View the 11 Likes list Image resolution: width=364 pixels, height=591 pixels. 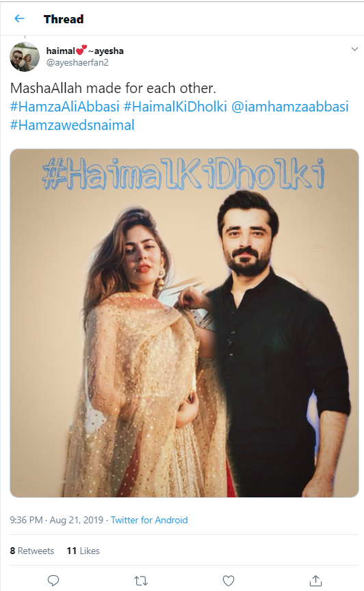coord(83,551)
